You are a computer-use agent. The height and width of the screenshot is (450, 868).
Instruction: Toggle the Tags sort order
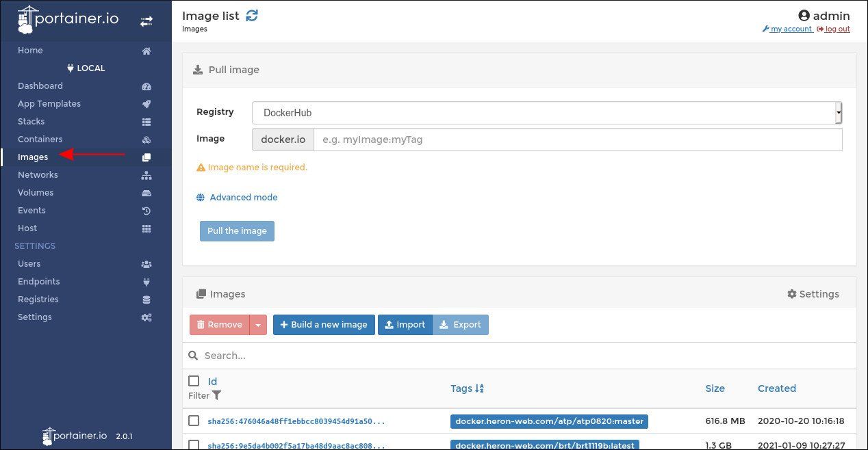(x=480, y=388)
